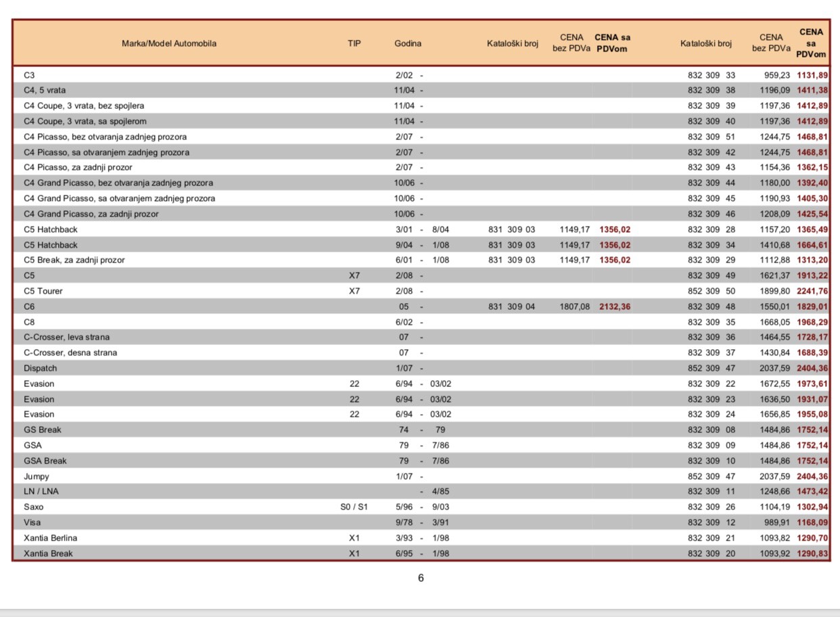Select 'C4 Grand Picasso, bez otvaranja zadnjeg prozora'
840x617 pixels.
click(x=118, y=183)
